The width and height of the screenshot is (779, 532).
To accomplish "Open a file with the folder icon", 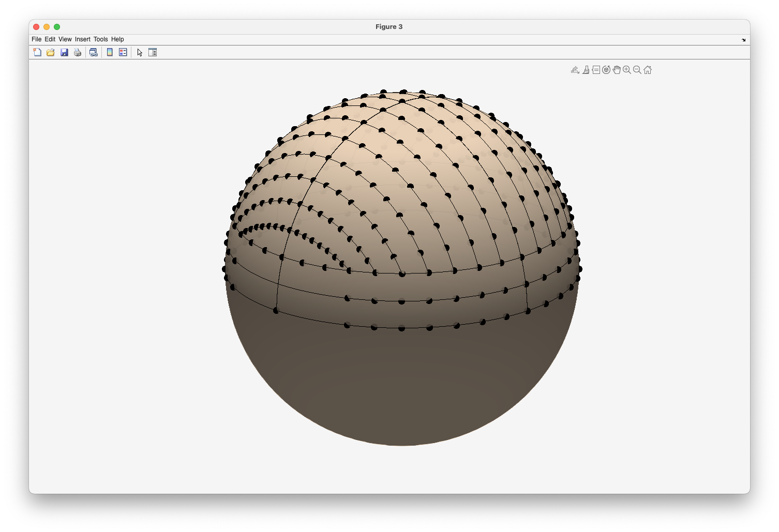I will click(x=51, y=52).
